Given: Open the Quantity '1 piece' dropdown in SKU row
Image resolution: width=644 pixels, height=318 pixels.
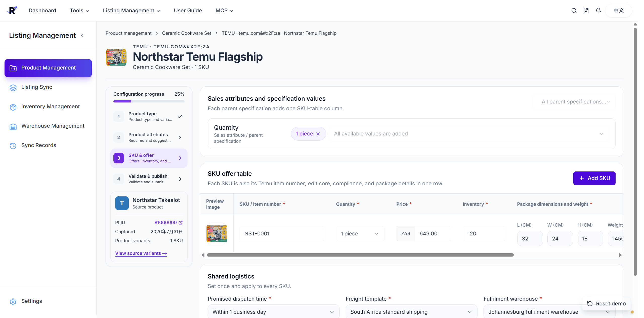Looking at the screenshot, I should pyautogui.click(x=360, y=234).
